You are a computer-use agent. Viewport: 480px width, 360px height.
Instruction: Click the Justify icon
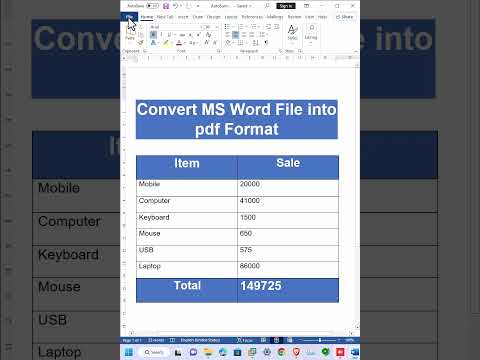tap(252, 35)
